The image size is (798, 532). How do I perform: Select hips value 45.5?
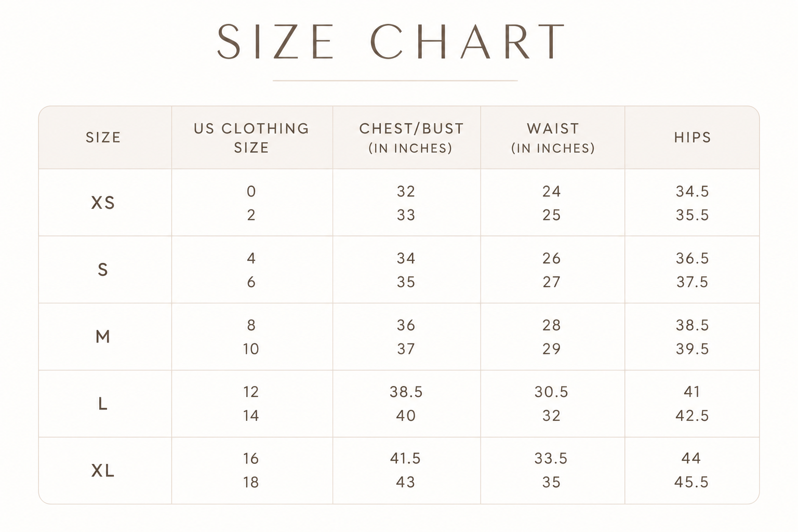pos(691,482)
